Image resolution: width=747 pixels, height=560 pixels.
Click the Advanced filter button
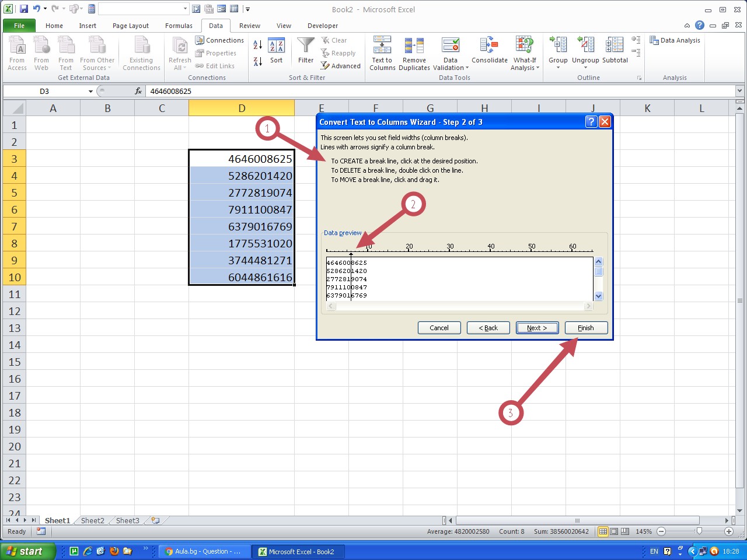[x=341, y=66]
